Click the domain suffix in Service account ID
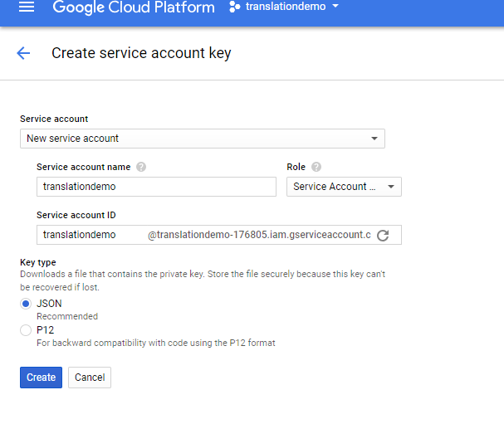This screenshot has width=504, height=424. 259,235
